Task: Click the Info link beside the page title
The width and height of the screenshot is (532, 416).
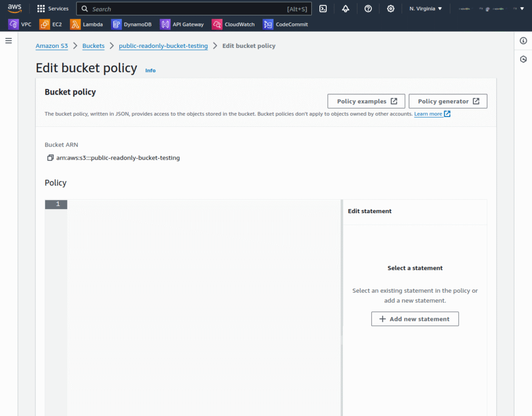Action: pos(150,71)
